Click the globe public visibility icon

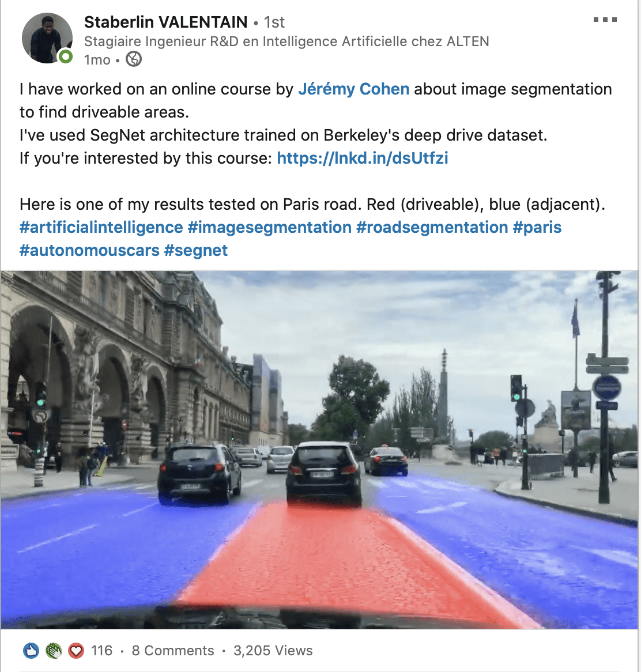134,59
